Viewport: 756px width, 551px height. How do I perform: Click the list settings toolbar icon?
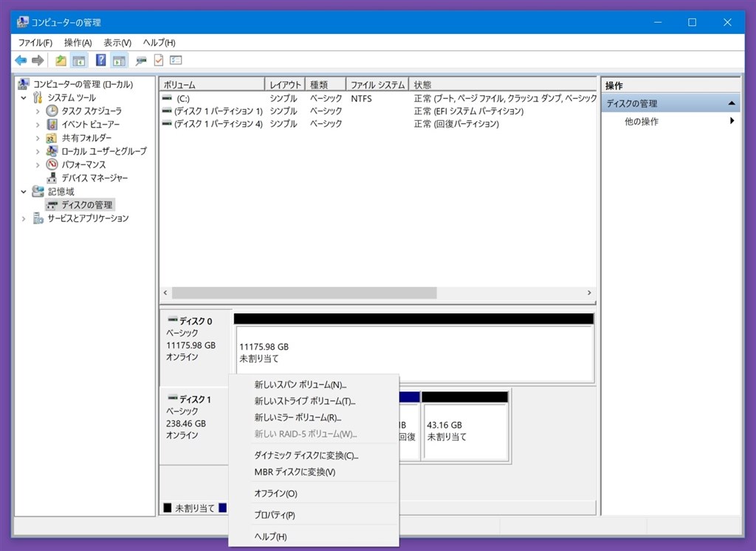pos(176,60)
